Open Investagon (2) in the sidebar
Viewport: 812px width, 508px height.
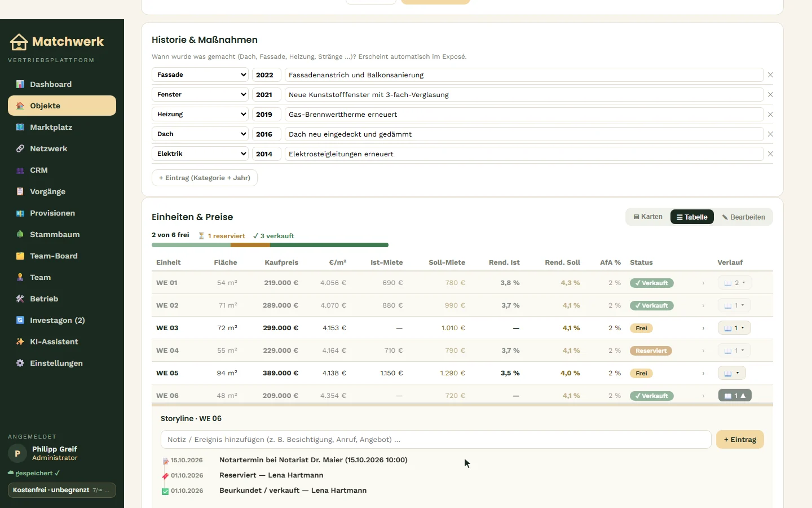click(x=62, y=320)
